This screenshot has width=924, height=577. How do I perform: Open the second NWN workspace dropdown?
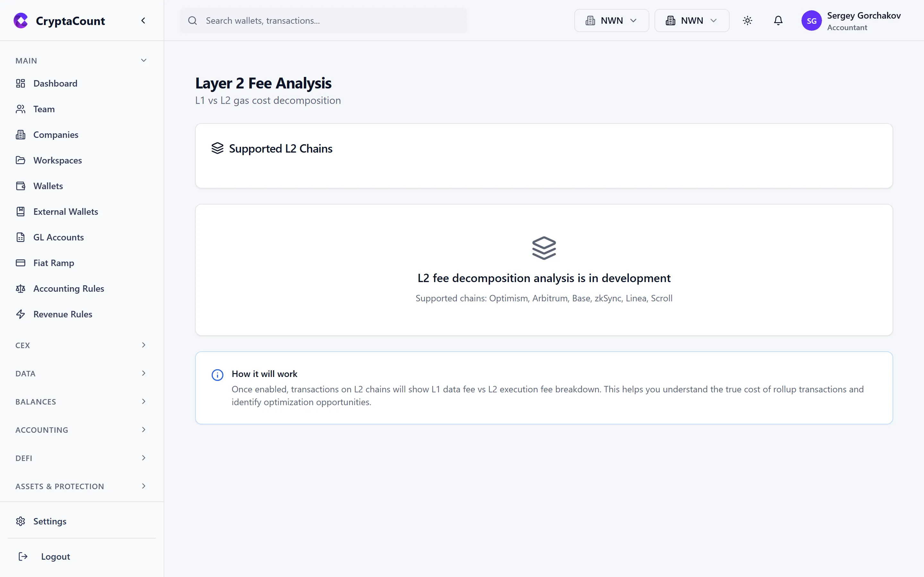pyautogui.click(x=691, y=21)
